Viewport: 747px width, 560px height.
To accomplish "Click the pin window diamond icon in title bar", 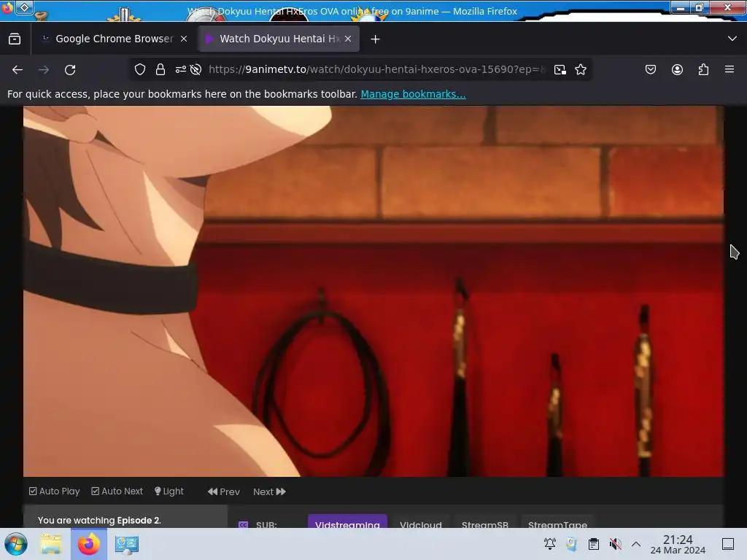I will click(25, 7).
